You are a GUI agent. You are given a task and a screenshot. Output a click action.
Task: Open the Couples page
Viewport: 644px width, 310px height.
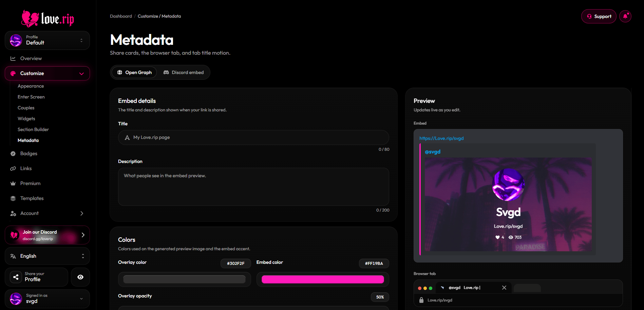(x=26, y=108)
